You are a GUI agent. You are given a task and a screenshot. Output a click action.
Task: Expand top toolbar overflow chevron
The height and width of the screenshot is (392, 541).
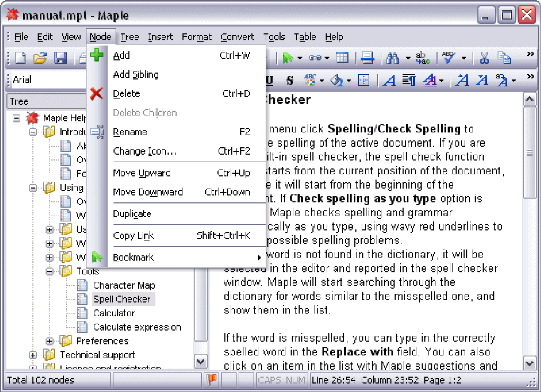[x=530, y=54]
